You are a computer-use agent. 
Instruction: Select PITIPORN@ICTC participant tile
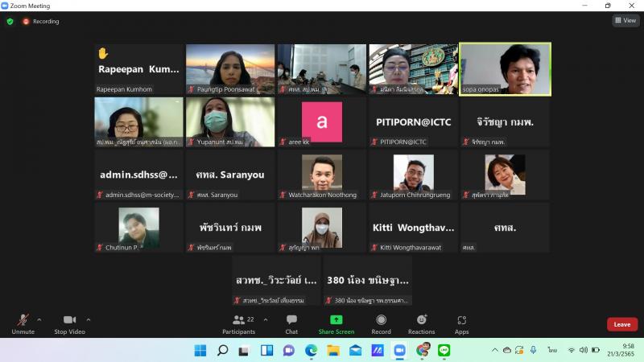point(414,122)
